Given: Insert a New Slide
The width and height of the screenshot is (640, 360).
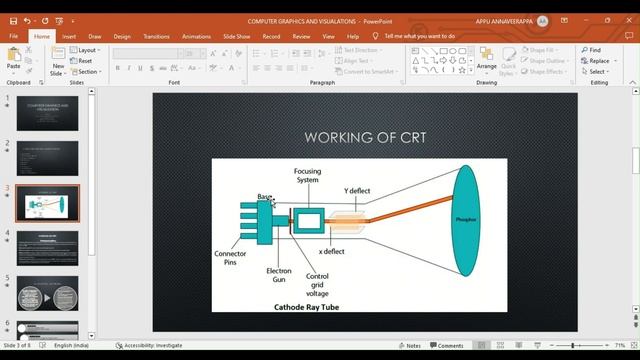Looking at the screenshot, I should 58,61.
